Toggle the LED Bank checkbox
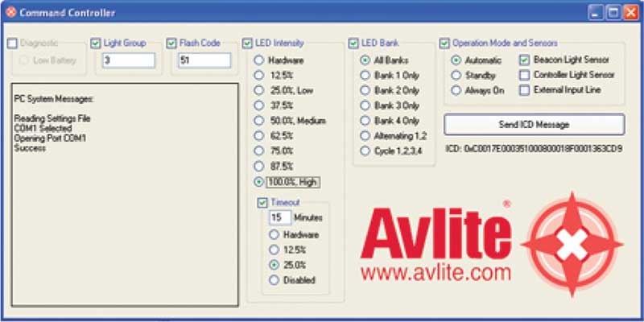Viewport: 644px width, 322px height. [353, 43]
